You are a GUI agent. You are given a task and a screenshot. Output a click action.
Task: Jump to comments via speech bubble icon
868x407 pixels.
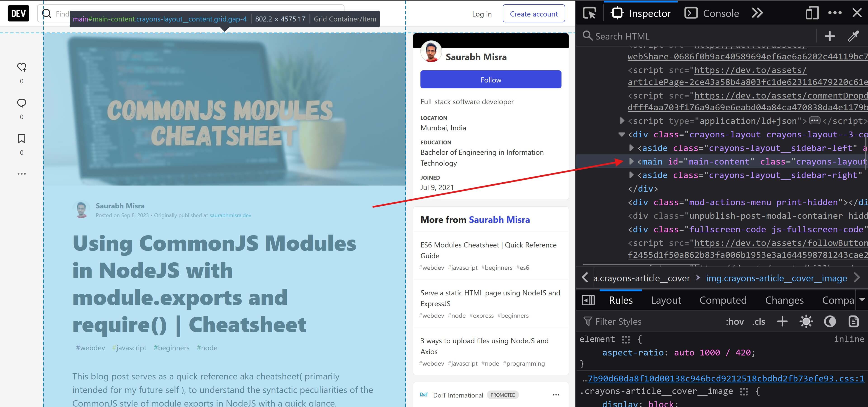(x=21, y=103)
